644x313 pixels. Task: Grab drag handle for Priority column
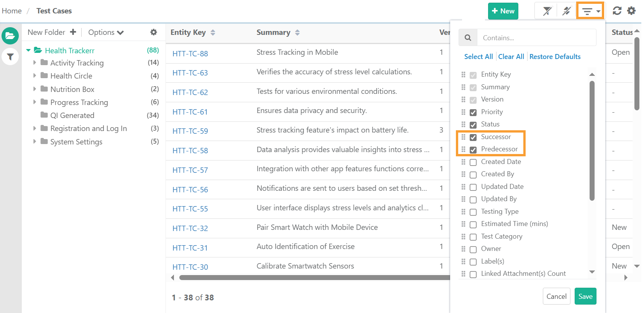click(463, 112)
